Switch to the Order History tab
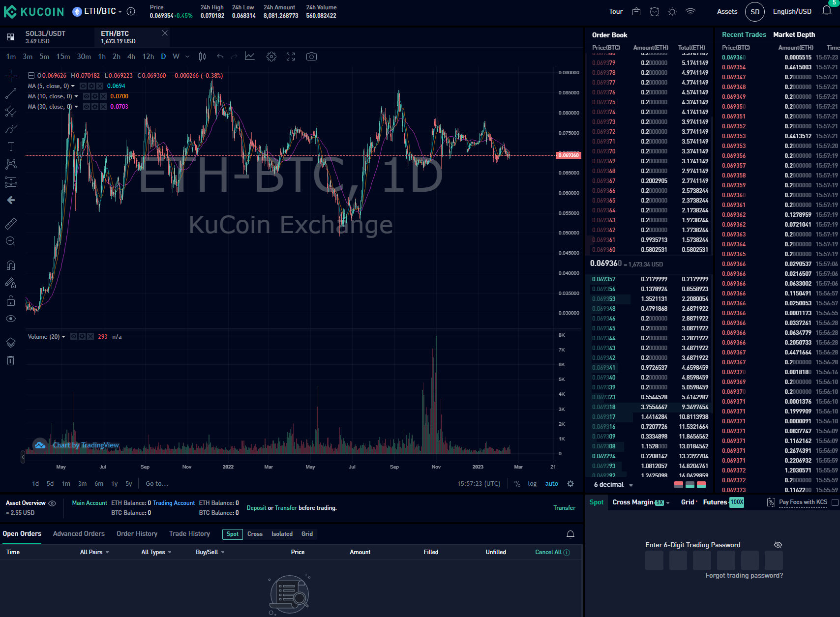The height and width of the screenshot is (617, 840). (137, 534)
